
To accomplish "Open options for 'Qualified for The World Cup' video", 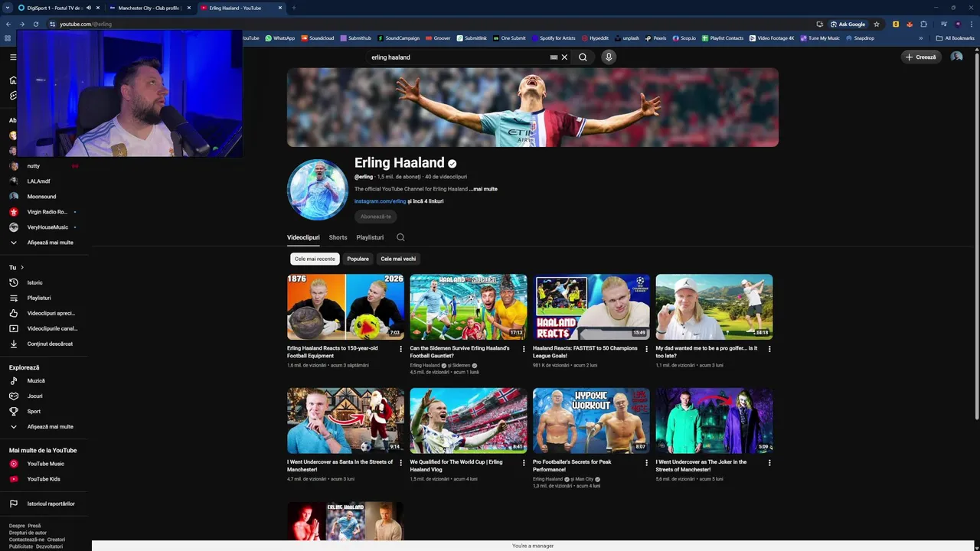I will point(524,463).
